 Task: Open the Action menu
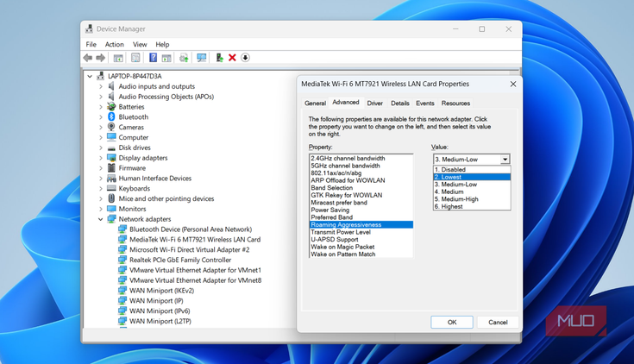(x=115, y=45)
